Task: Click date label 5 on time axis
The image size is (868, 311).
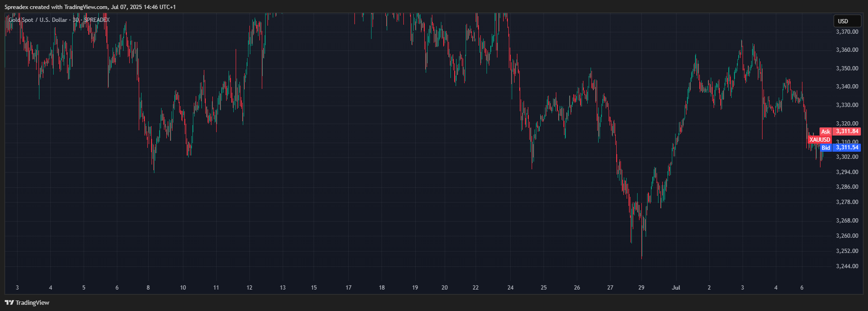Action: 84,288
